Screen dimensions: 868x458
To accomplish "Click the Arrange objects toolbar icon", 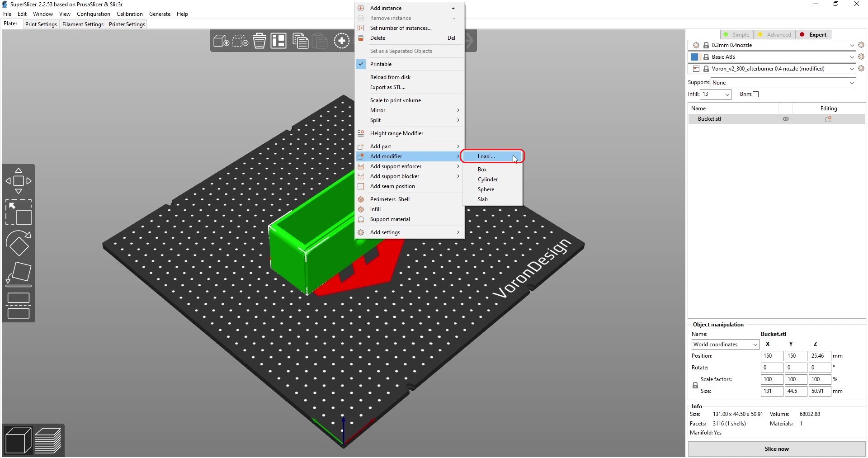I will 278,41.
